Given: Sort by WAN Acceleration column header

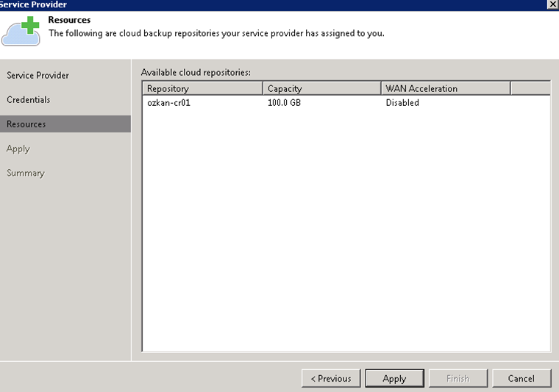Looking at the screenshot, I should 446,88.
